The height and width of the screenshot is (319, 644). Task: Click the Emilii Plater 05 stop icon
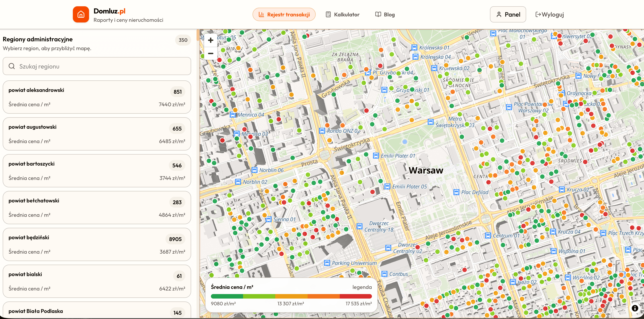point(387,187)
